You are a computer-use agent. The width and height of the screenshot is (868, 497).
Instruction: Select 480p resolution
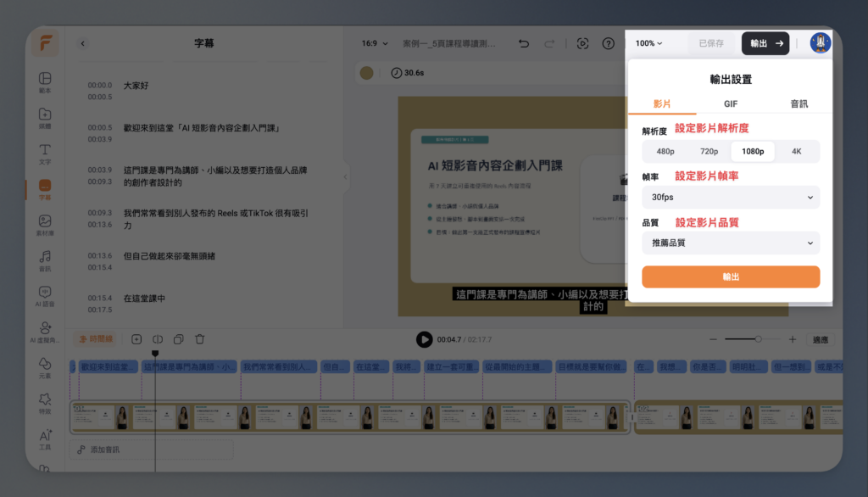tap(665, 151)
